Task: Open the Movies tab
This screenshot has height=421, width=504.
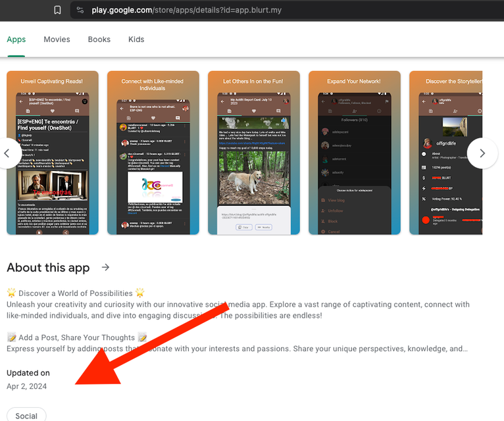Action: 57,39
